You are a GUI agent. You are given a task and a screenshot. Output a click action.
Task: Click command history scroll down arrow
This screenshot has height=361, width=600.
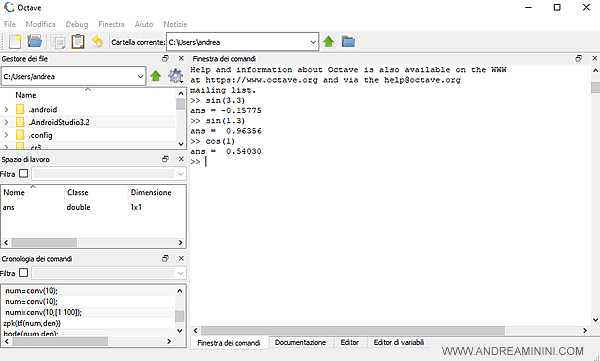click(x=179, y=330)
